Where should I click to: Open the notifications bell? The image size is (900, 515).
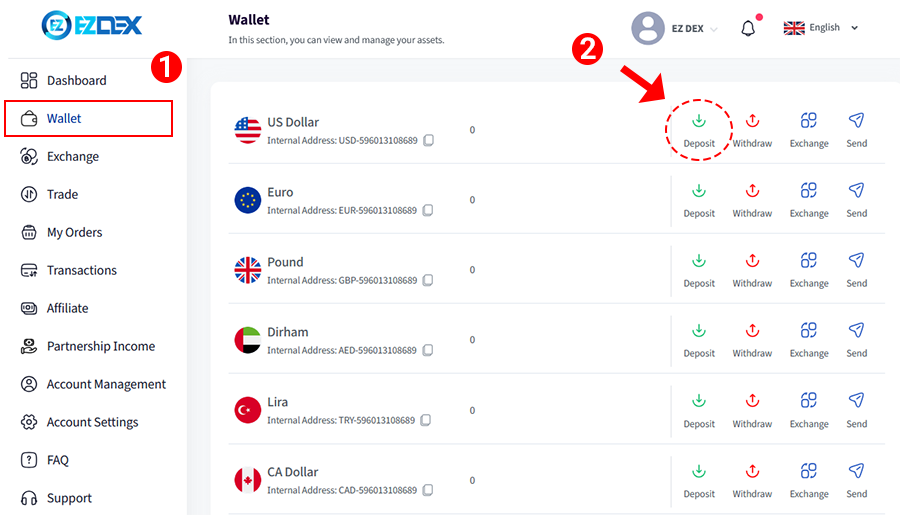tap(747, 28)
